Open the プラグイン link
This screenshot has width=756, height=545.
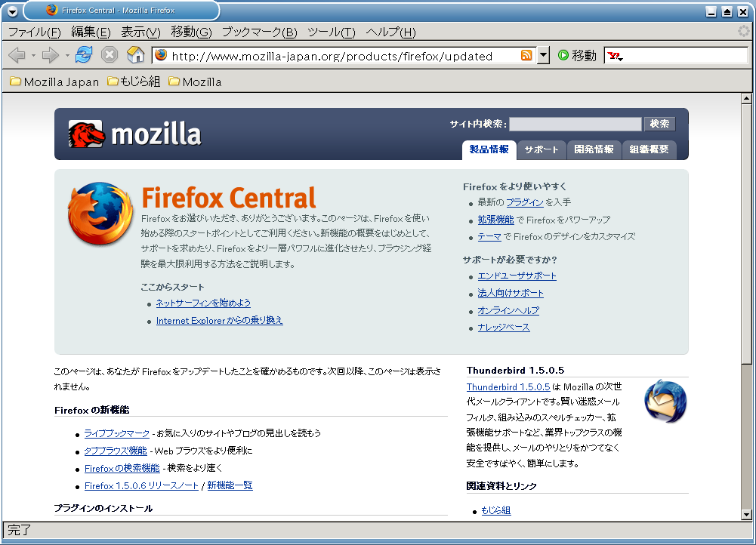[525, 202]
